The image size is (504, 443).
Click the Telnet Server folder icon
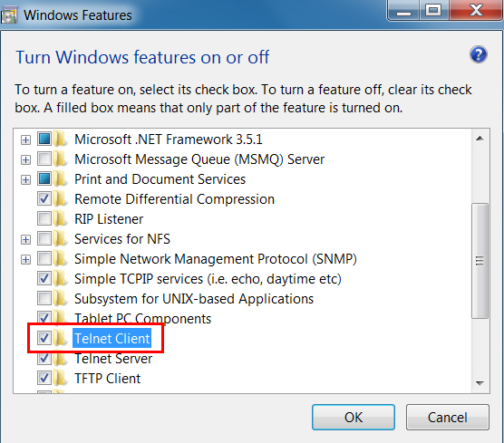coord(60,358)
